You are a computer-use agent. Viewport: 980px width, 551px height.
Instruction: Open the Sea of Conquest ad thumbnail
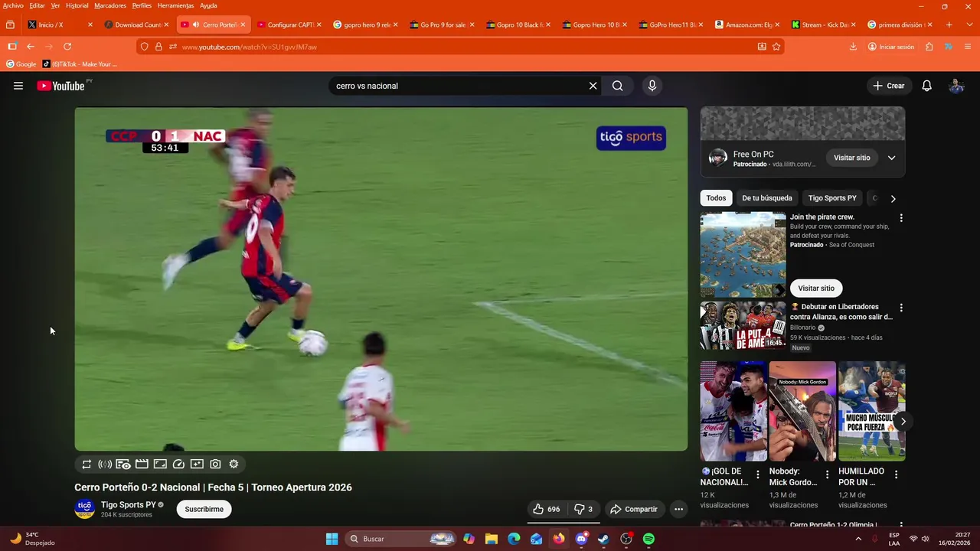[x=743, y=255]
